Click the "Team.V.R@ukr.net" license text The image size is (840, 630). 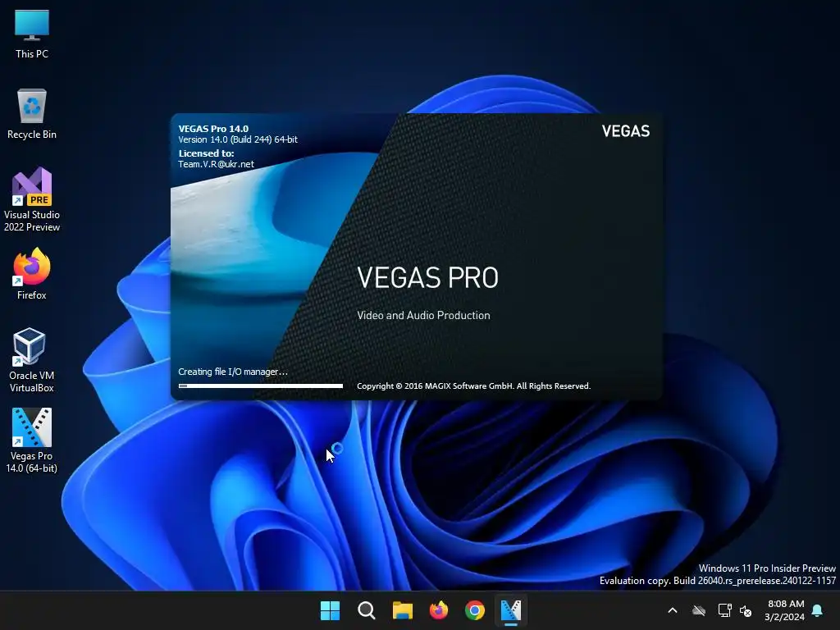click(216, 164)
